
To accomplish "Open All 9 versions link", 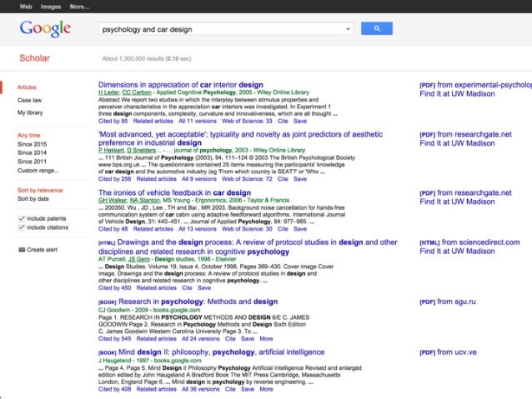I will [199, 179].
